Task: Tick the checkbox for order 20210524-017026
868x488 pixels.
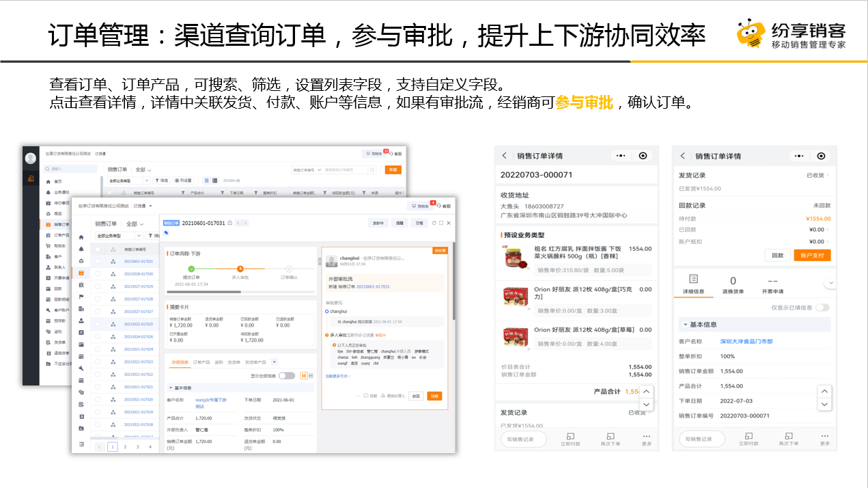Action: click(x=98, y=336)
